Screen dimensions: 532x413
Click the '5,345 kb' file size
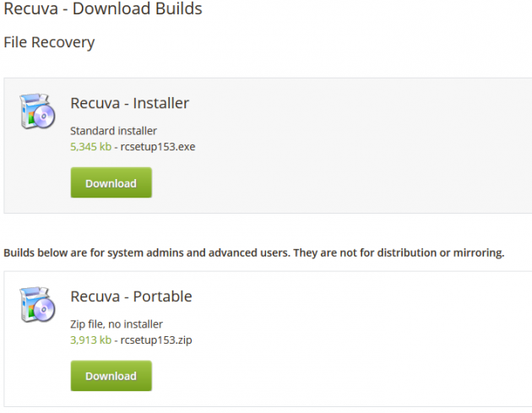pos(90,147)
